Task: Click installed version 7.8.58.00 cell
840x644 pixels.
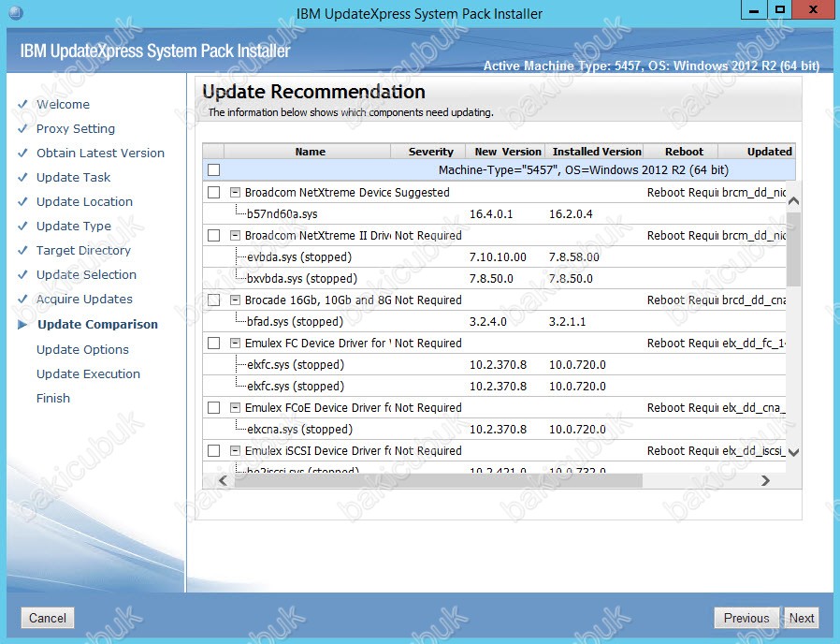Action: pos(574,256)
